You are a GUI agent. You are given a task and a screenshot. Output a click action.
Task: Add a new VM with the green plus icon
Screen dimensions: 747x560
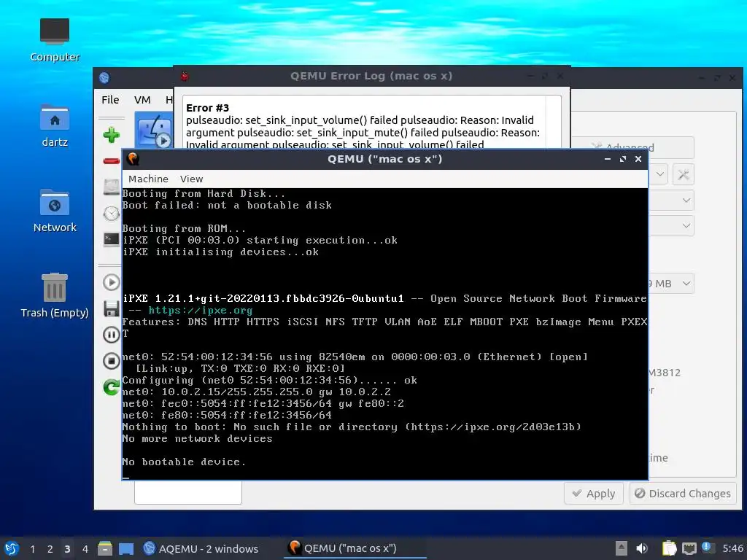point(112,135)
